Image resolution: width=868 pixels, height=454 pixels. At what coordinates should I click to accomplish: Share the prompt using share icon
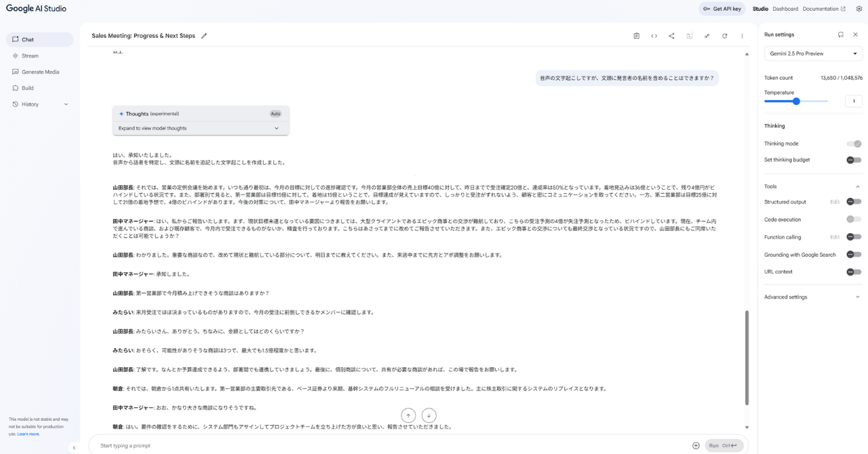[x=671, y=36]
